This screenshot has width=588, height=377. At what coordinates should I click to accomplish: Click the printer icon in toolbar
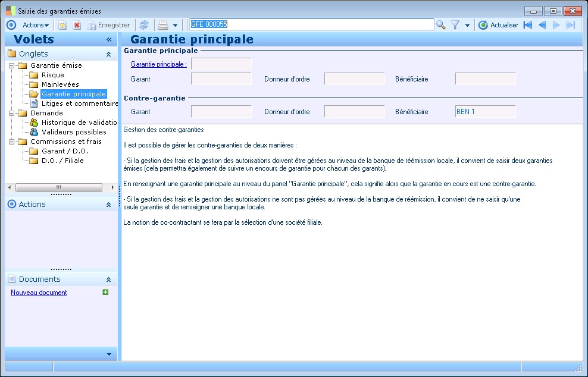[163, 25]
